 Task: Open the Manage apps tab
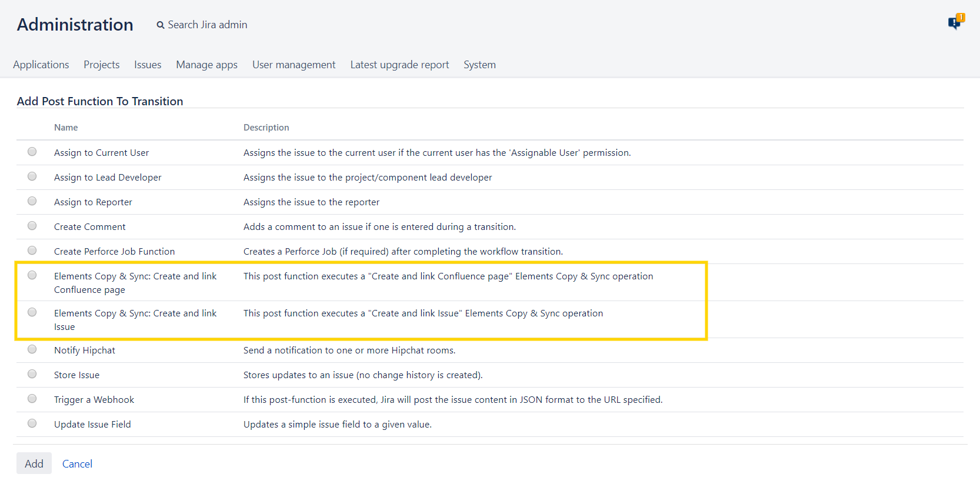(x=206, y=65)
